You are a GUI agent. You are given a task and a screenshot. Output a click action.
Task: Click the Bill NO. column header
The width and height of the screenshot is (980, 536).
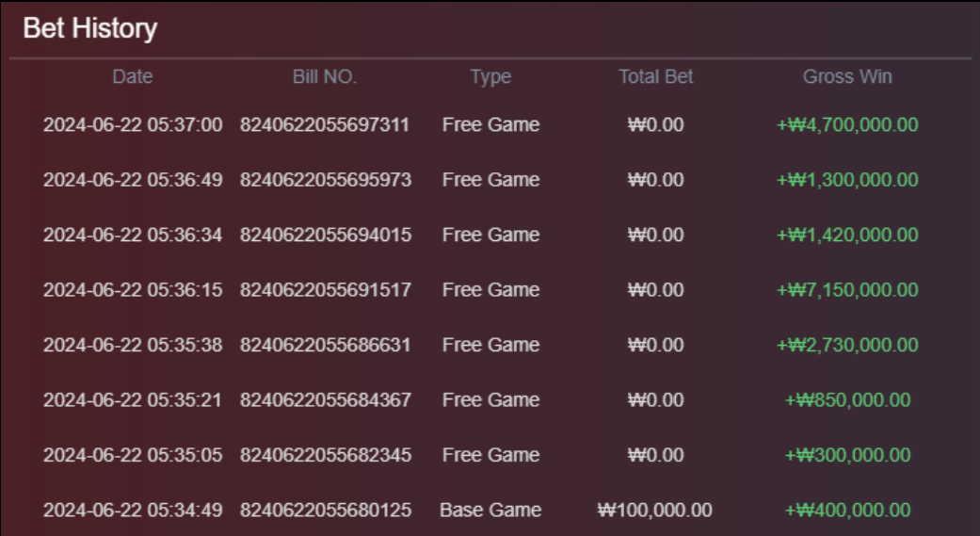(x=325, y=76)
